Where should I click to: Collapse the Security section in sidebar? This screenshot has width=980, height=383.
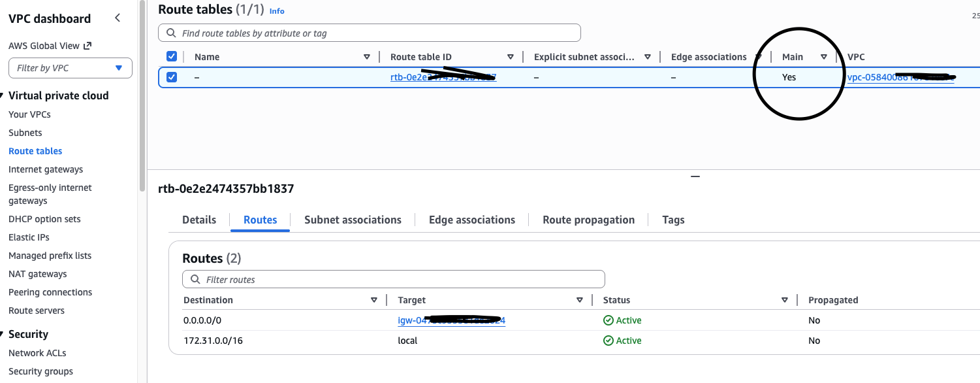(3, 334)
